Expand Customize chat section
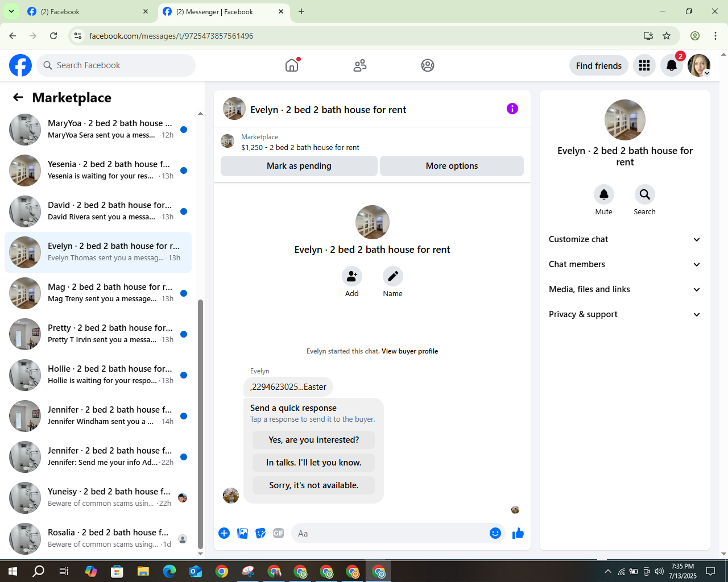This screenshot has width=728, height=582. (625, 239)
